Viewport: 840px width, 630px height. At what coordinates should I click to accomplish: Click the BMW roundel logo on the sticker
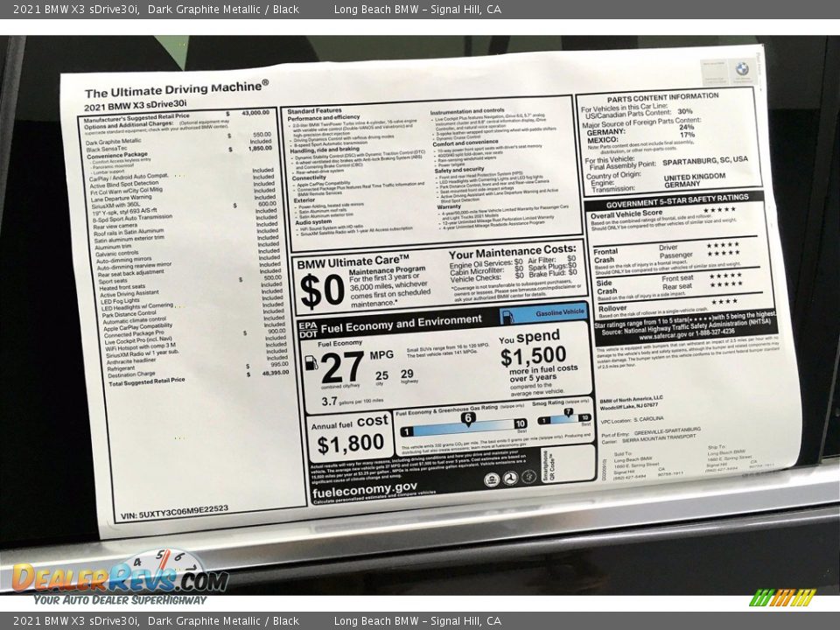coord(741,69)
